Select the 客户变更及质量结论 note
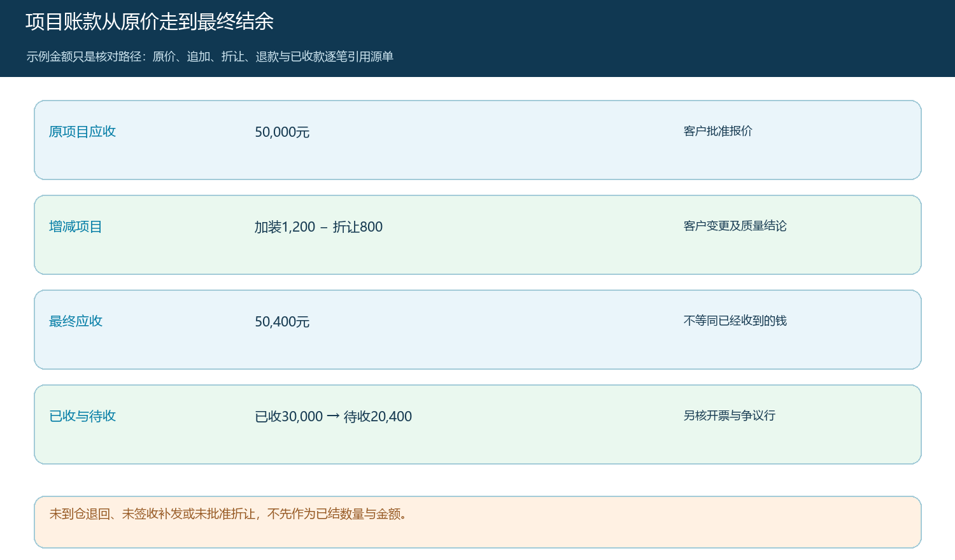Viewport: 955px width, 560px height. click(735, 226)
